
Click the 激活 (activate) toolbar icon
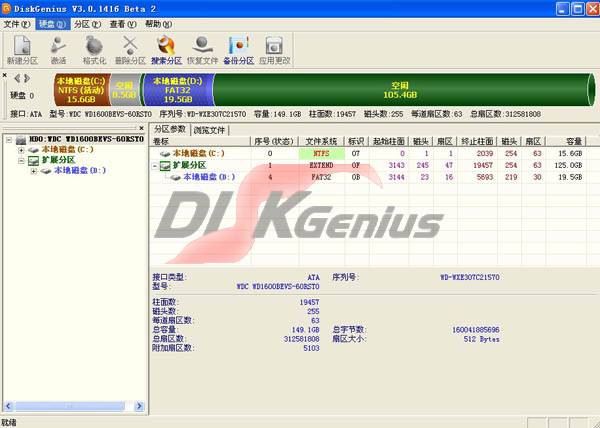(59, 50)
